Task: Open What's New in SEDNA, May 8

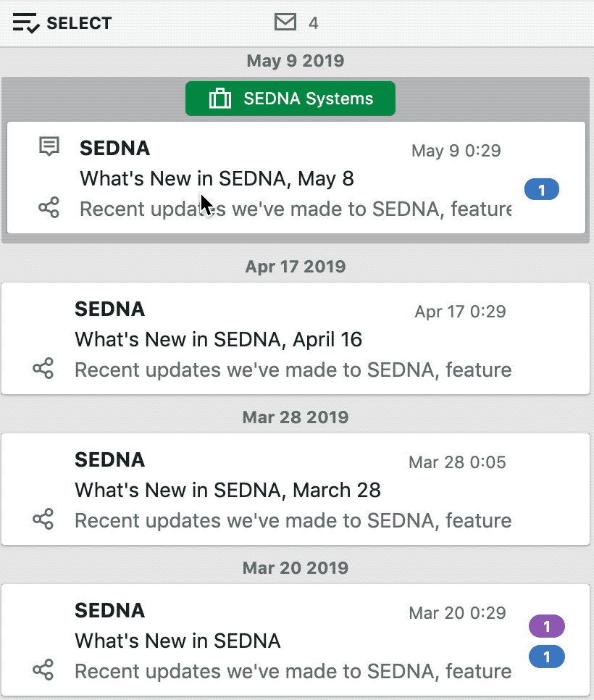Action: tap(296, 178)
